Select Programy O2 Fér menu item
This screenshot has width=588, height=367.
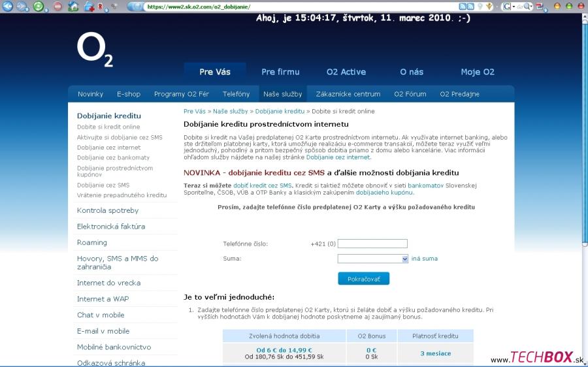[x=182, y=94]
